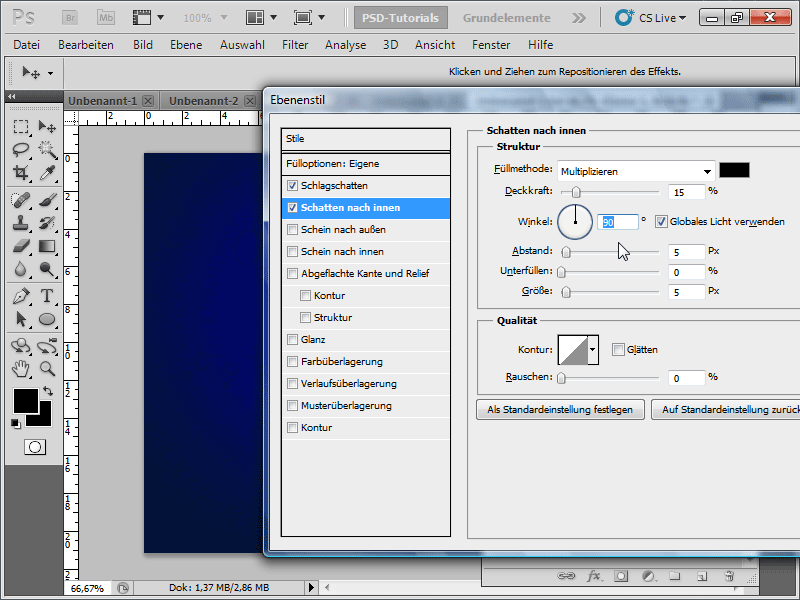
Task: Launch Mini Bridge from top bar
Action: coord(106,18)
